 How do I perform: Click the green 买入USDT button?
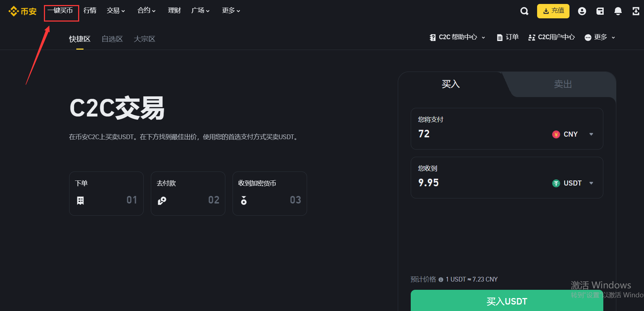[x=507, y=301]
